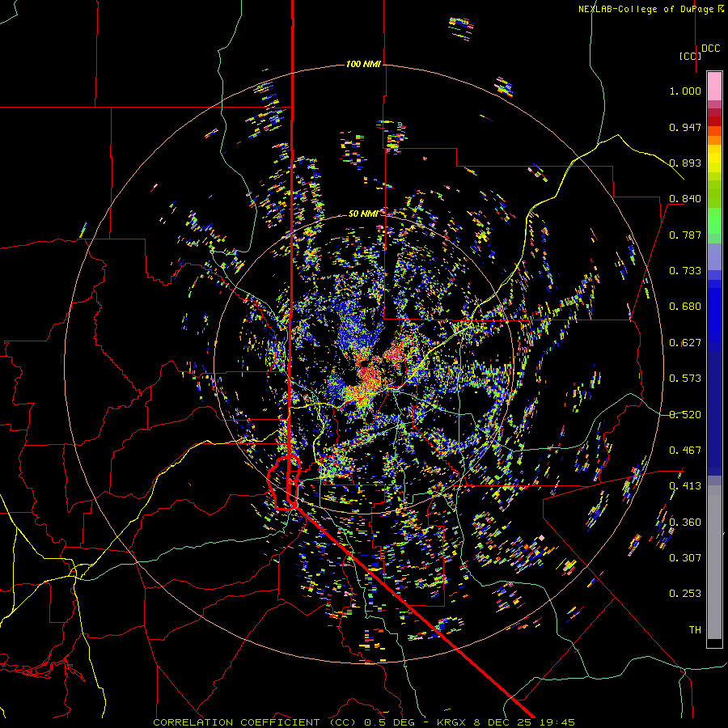Select the 0.840 scale value
Image resolution: width=728 pixels, height=728 pixels.
[x=685, y=199]
